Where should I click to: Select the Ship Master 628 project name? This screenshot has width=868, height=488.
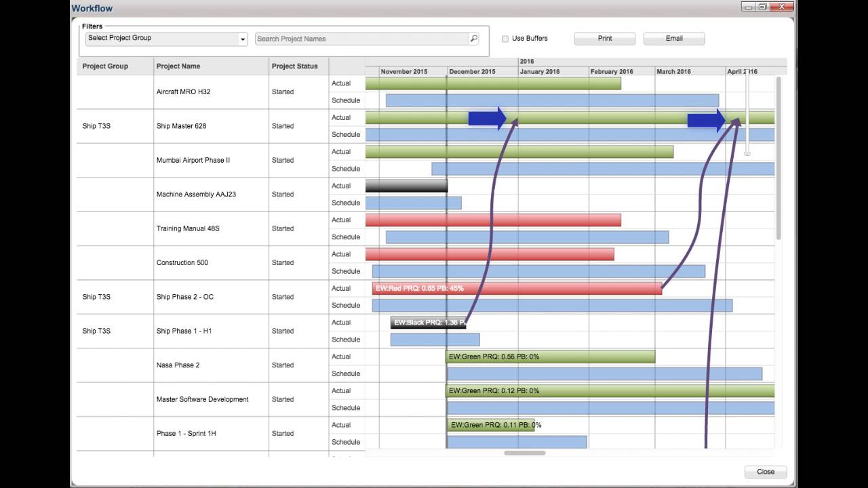[x=181, y=126]
